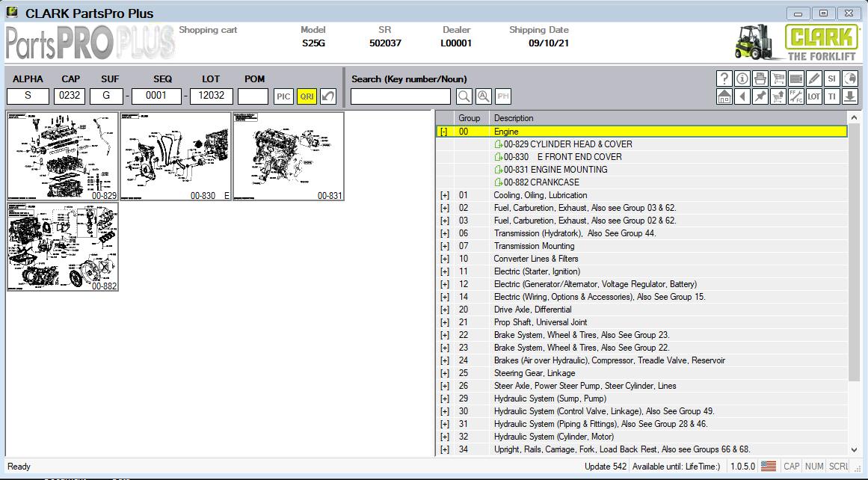
Task: Expand group 29 Hydraulic System (Sump, Pump)
Action: [x=444, y=399]
